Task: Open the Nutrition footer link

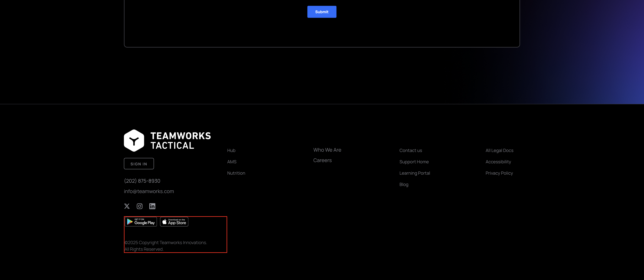Action: point(236,173)
